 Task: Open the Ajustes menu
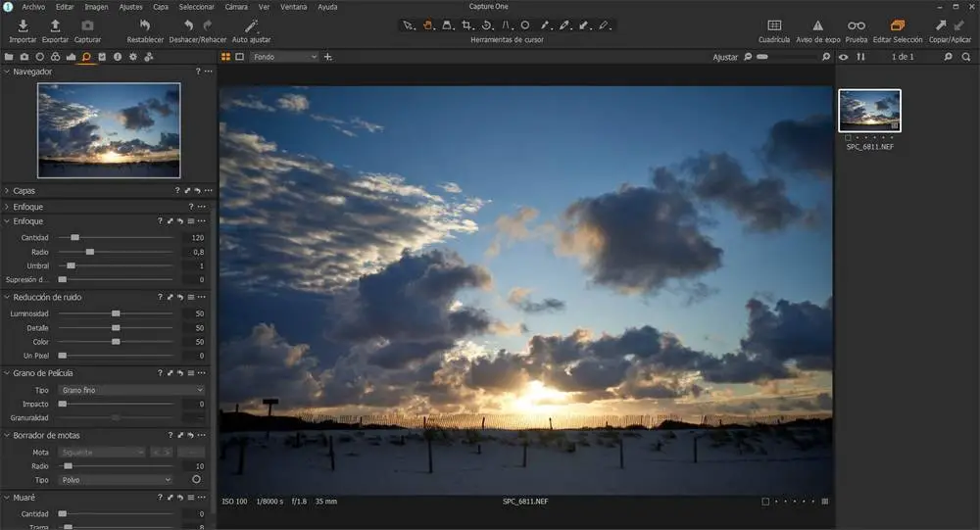130,6
